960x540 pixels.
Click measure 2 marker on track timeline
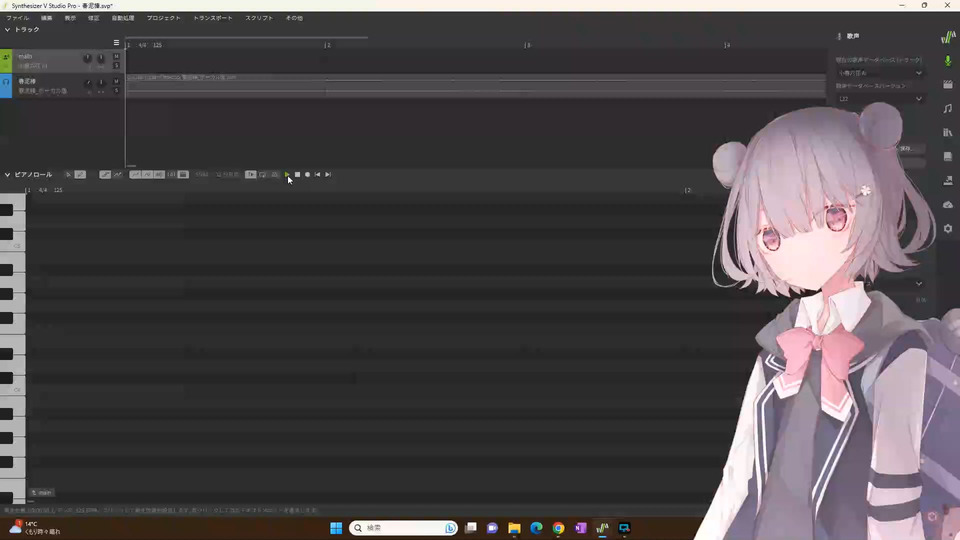(x=328, y=45)
